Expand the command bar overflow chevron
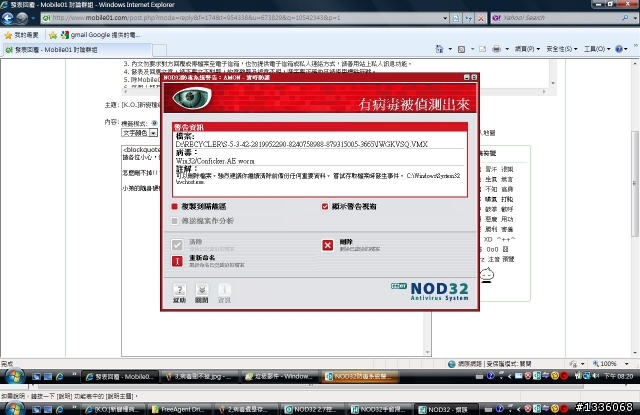This screenshot has height=415, width=640. (x=635, y=46)
